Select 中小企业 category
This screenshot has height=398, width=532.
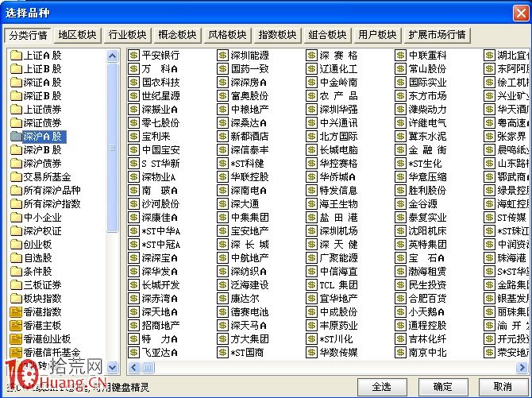[x=42, y=218]
